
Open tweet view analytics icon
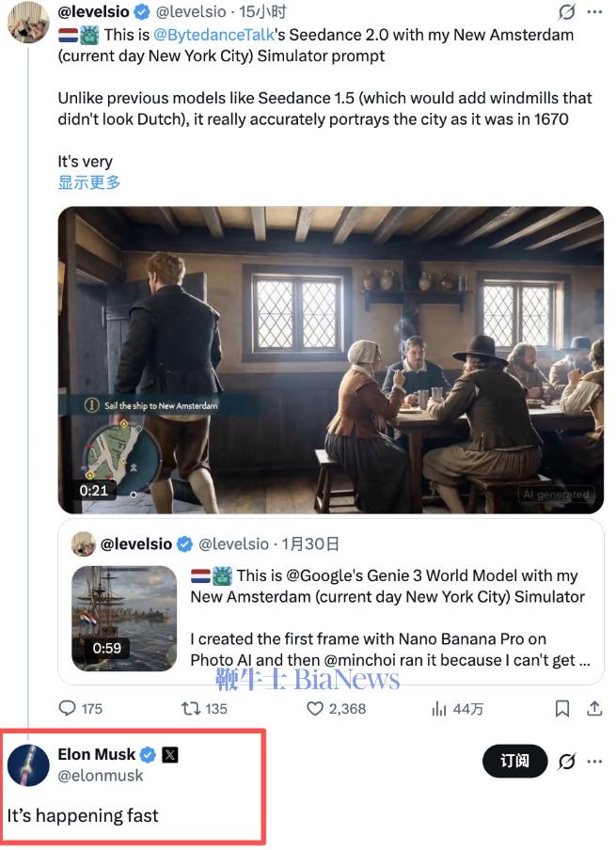tap(439, 708)
